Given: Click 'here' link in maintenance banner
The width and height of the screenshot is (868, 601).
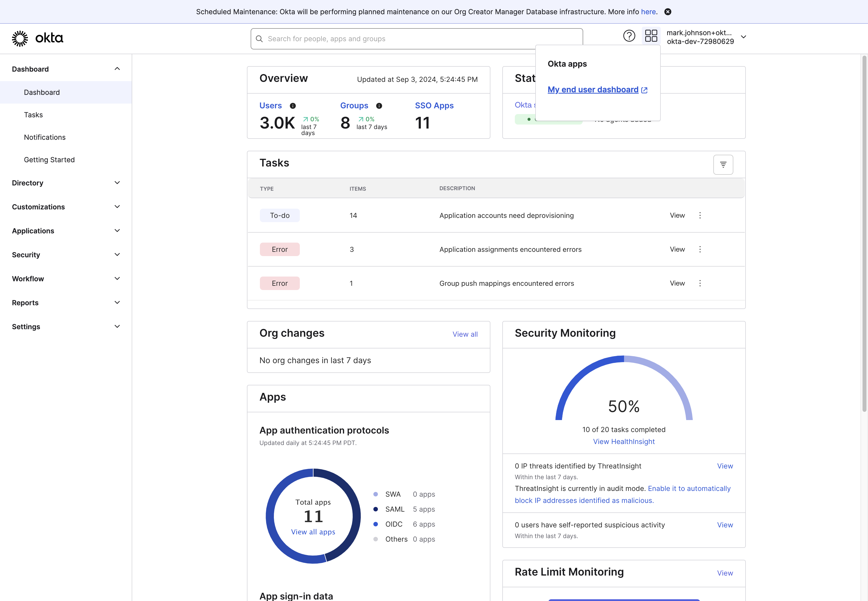Looking at the screenshot, I should tap(648, 12).
